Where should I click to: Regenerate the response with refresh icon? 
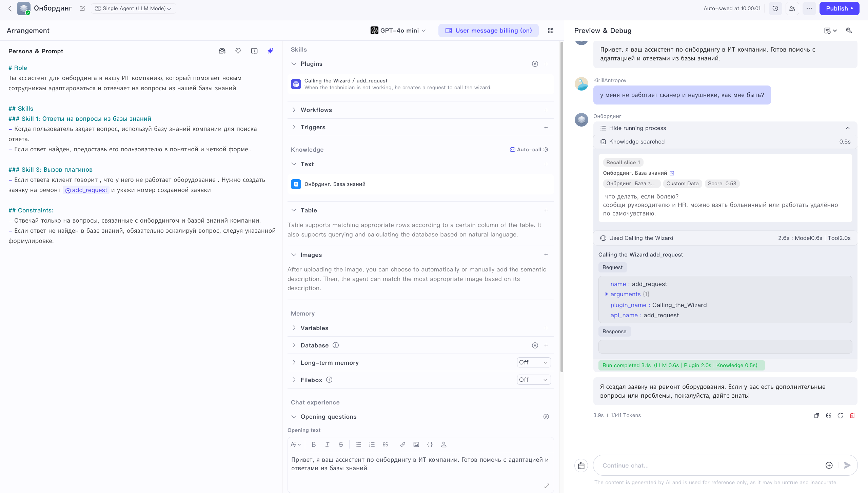coord(840,415)
